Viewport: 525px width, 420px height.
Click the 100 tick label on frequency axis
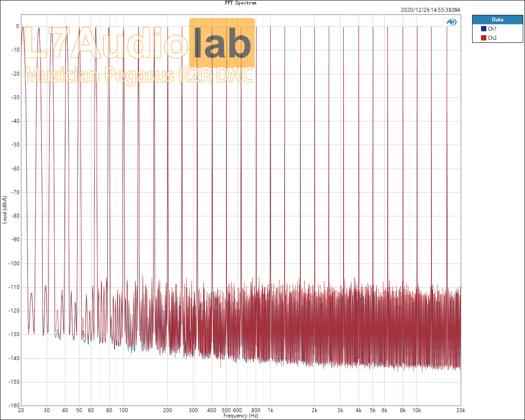tap(124, 411)
